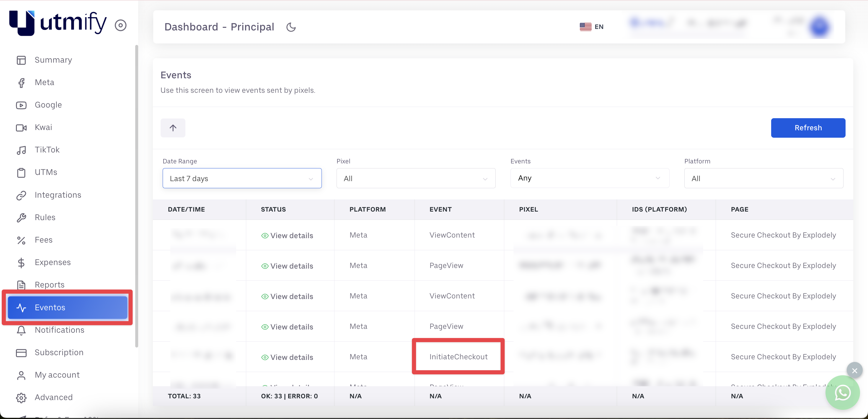This screenshot has width=868, height=419.
Task: Collapse filters with the up-arrow button
Action: tap(173, 128)
